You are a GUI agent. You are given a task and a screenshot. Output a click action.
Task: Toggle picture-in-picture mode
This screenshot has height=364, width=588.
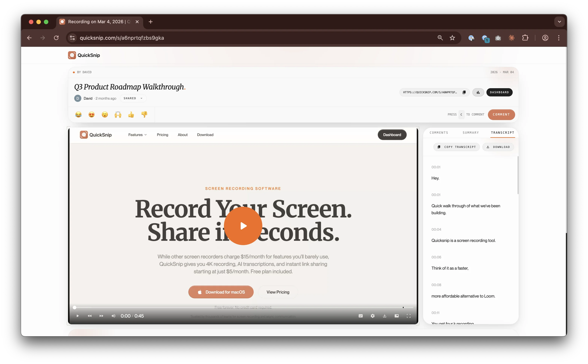click(x=396, y=316)
